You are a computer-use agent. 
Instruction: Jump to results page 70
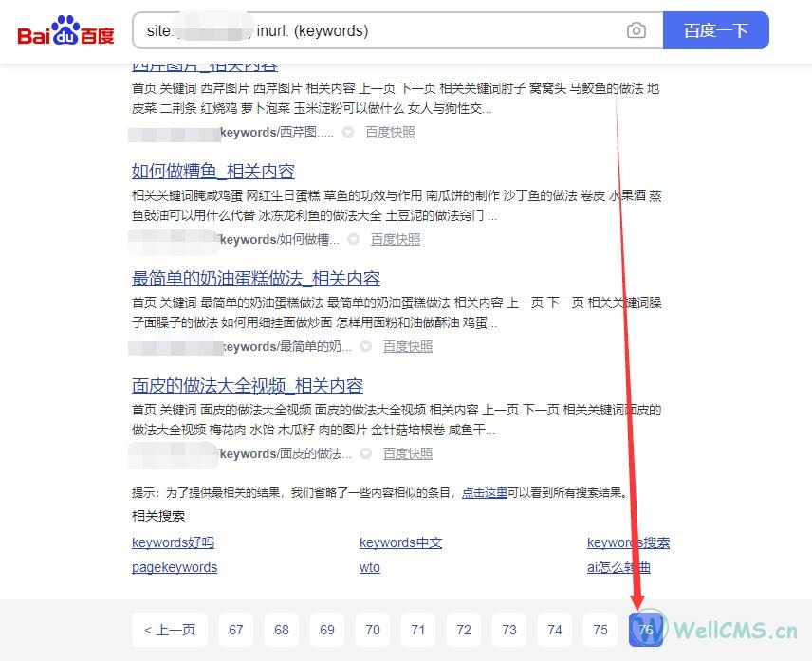(x=373, y=630)
